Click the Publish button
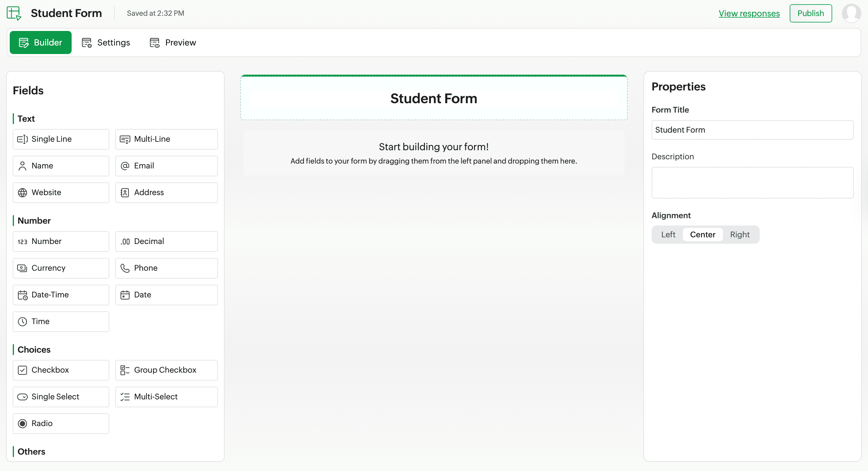868x471 pixels. click(810, 13)
